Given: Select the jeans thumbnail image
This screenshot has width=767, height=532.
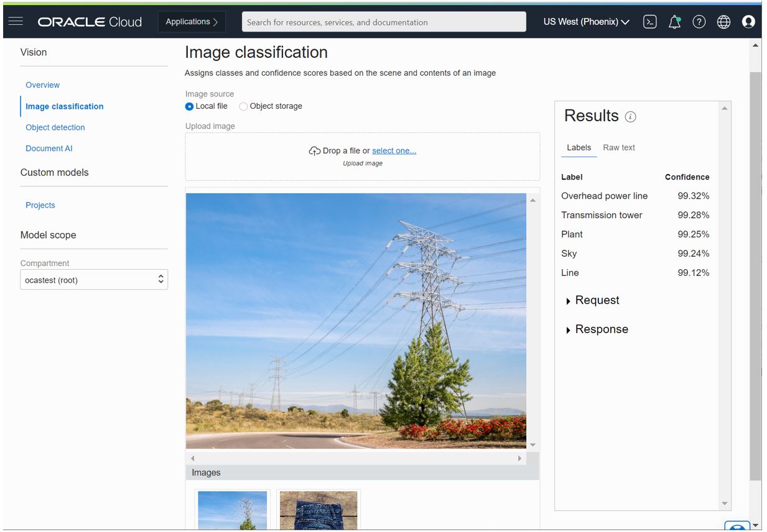Looking at the screenshot, I should (318, 510).
